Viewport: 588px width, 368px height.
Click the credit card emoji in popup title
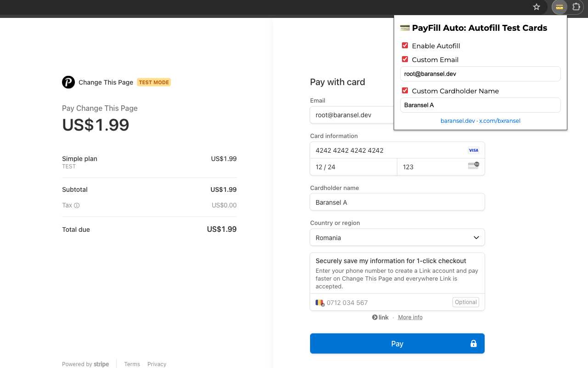(x=405, y=28)
